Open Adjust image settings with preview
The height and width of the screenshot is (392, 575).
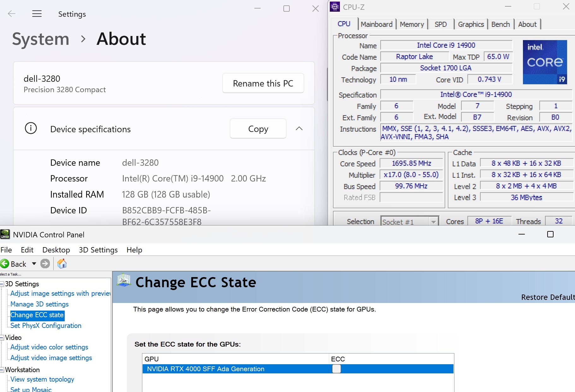pos(60,294)
